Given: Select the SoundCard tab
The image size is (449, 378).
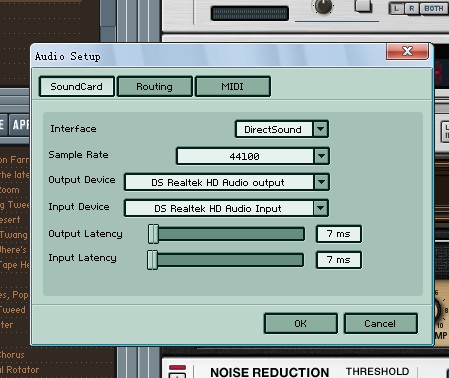Looking at the screenshot, I should click(77, 87).
